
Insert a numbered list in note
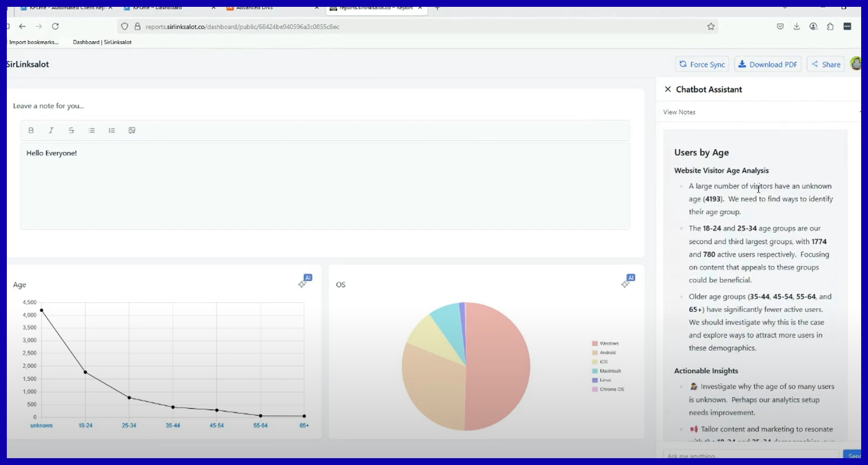coord(112,130)
